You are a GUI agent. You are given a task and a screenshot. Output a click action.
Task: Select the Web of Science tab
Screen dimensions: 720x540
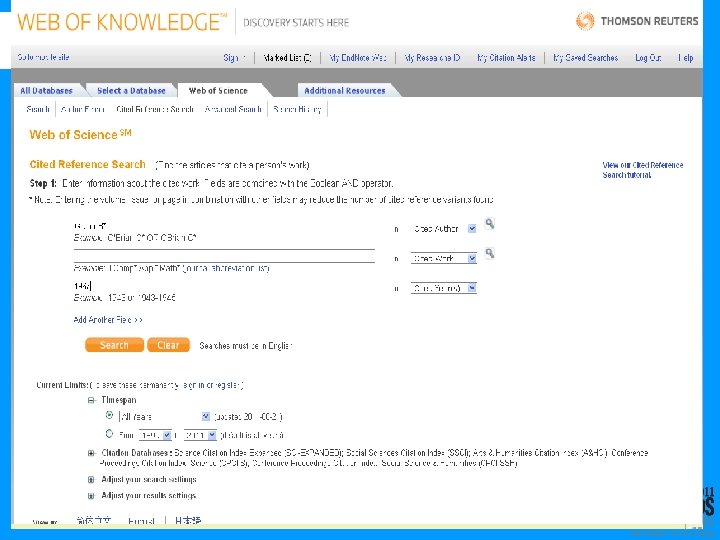point(218,90)
